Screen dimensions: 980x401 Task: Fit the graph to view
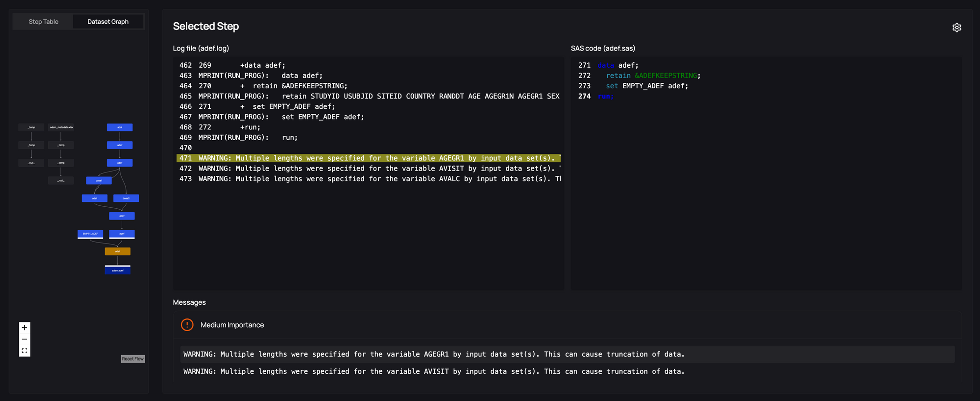click(x=24, y=351)
